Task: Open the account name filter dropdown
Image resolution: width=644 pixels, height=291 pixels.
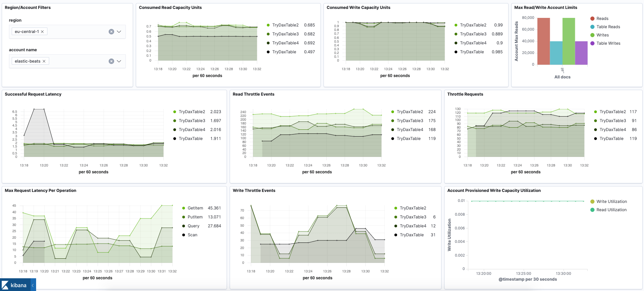Action: [119, 61]
